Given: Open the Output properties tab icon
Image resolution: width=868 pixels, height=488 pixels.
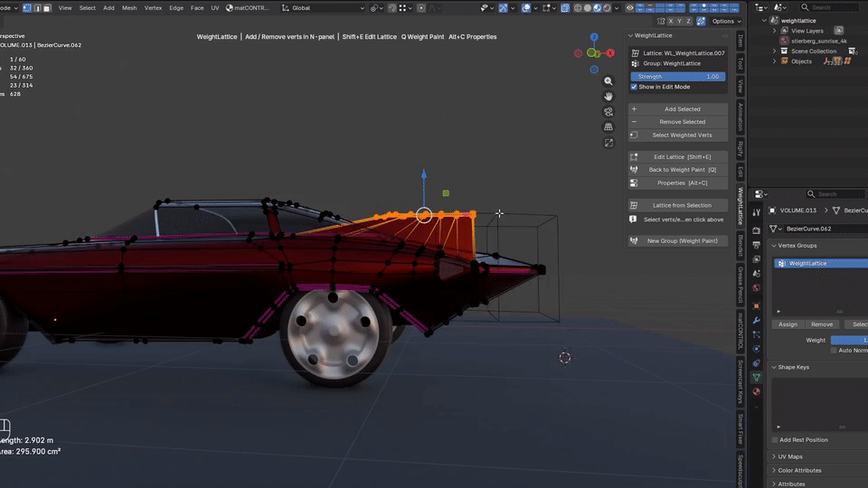Looking at the screenshot, I should [x=757, y=245].
